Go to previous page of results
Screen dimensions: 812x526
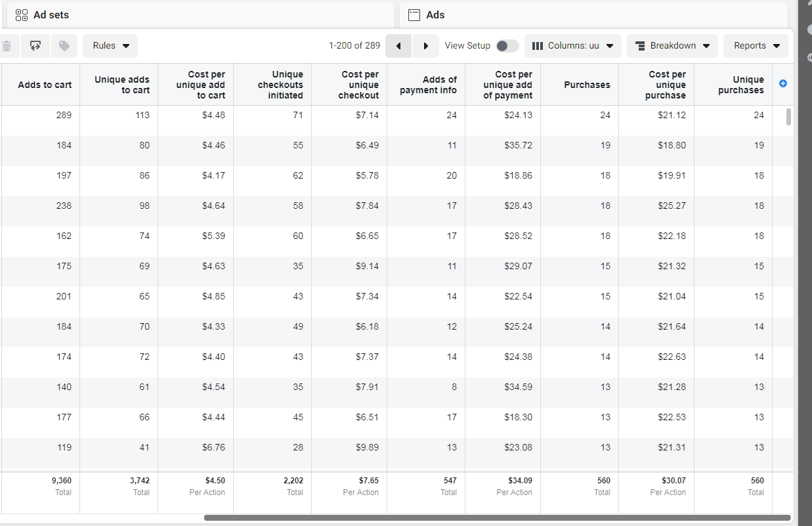click(398, 46)
